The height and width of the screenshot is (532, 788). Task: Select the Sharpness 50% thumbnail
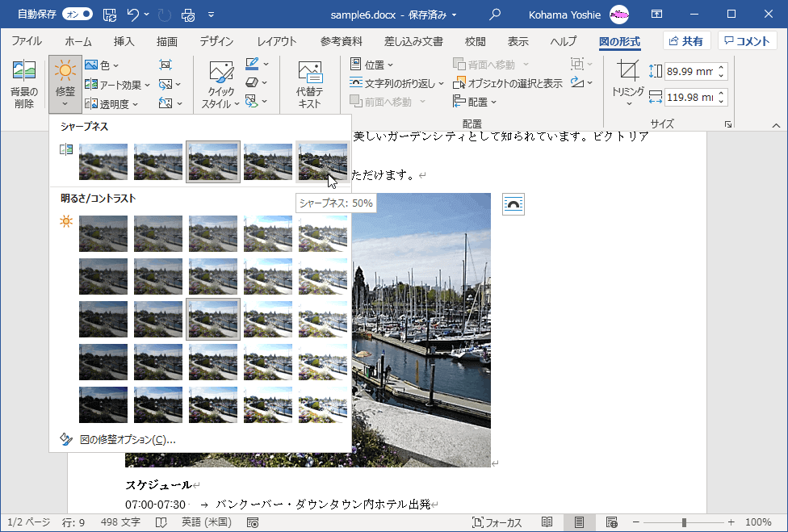323,161
